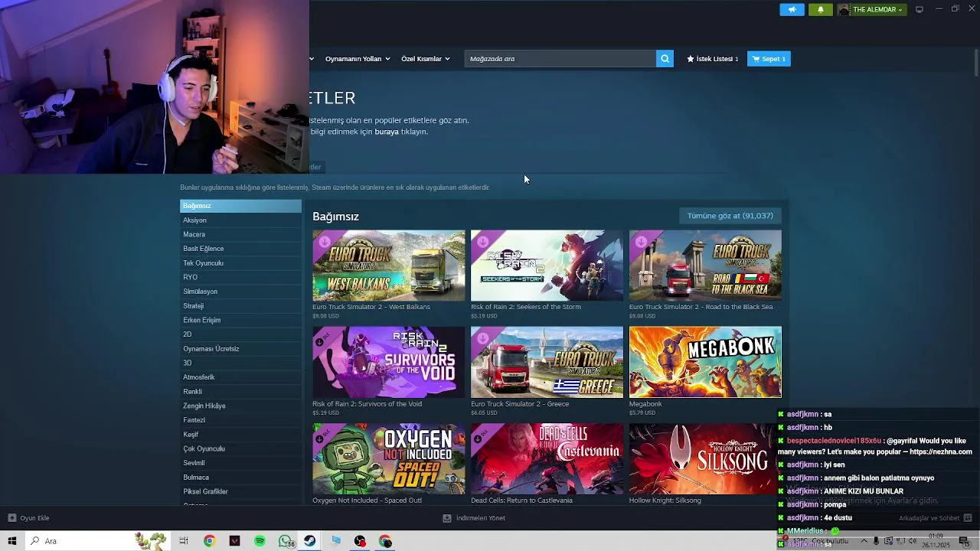Follow the 'buraya' link
The height and width of the screenshot is (551, 980).
click(x=387, y=132)
